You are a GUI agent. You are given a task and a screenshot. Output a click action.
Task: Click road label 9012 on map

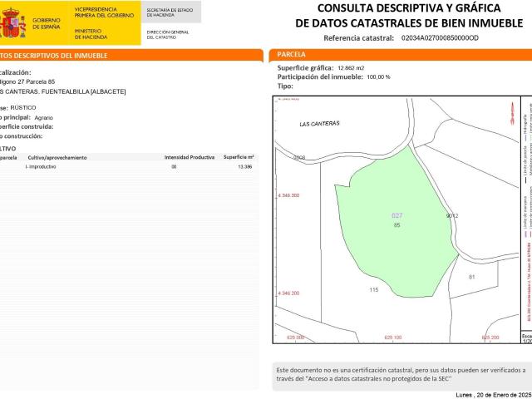click(452, 216)
